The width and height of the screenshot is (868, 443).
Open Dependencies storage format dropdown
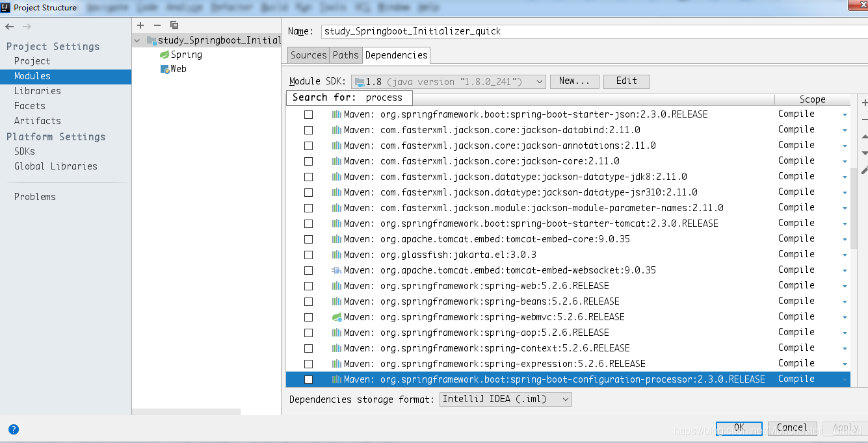(506, 399)
